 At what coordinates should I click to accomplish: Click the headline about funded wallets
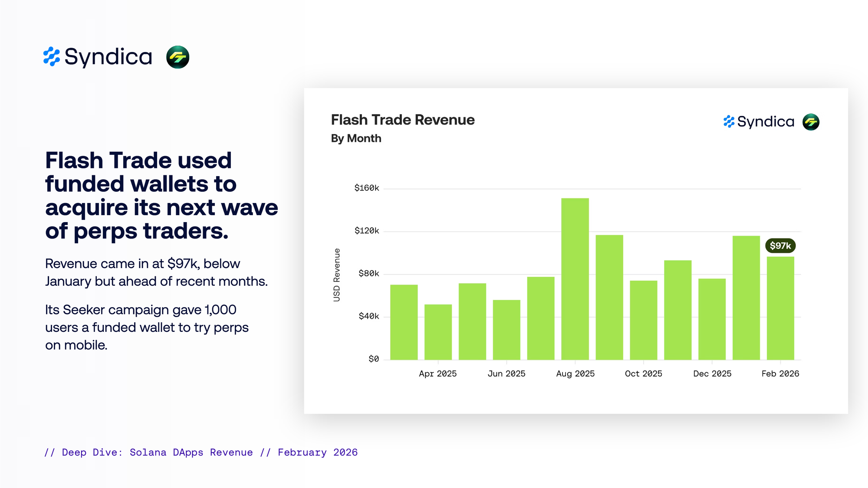[161, 195]
